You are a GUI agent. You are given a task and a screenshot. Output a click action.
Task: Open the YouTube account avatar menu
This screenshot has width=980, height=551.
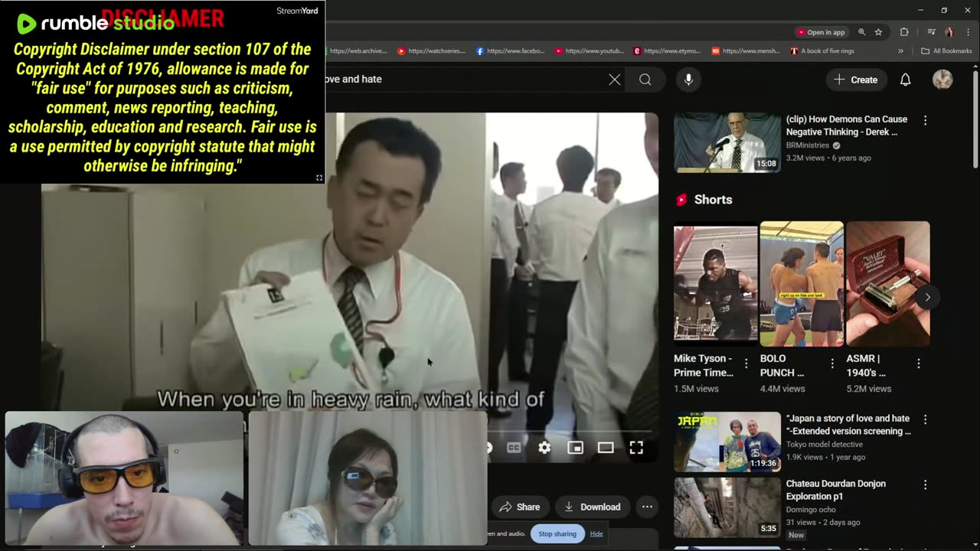click(x=942, y=80)
